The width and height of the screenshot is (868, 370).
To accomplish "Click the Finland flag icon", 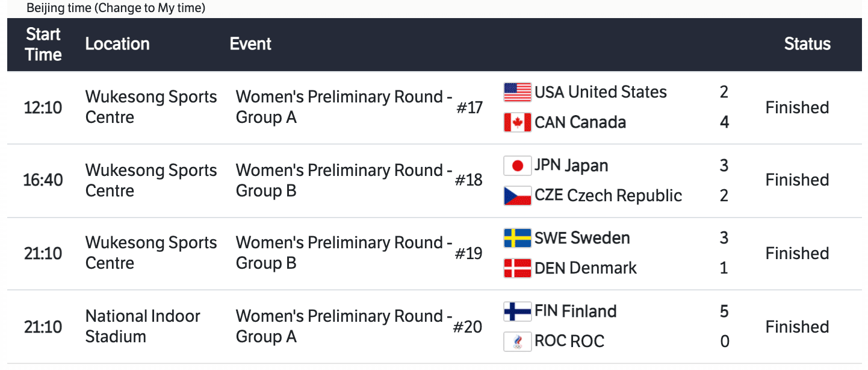I will pyautogui.click(x=517, y=312).
